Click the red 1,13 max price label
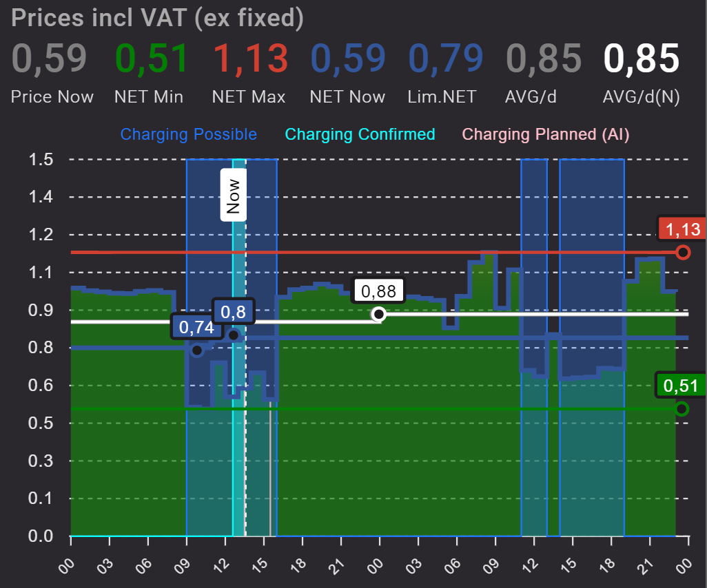 click(x=683, y=229)
